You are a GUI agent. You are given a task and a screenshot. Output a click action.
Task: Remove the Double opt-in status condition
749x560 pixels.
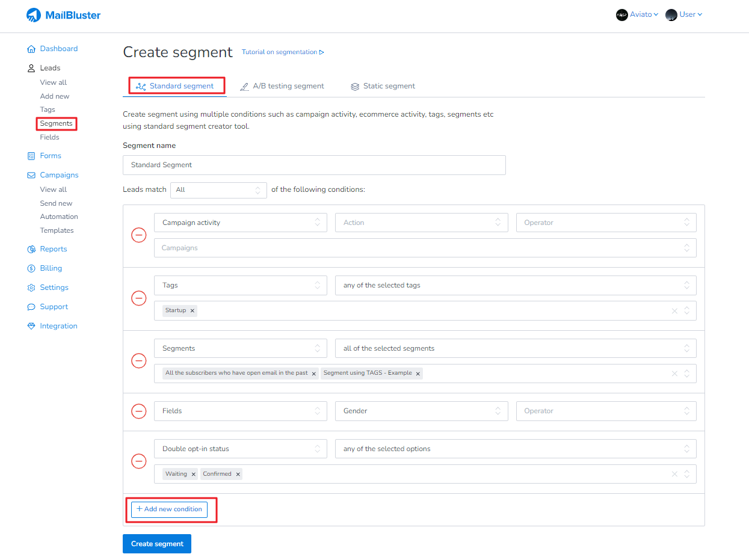(x=139, y=461)
